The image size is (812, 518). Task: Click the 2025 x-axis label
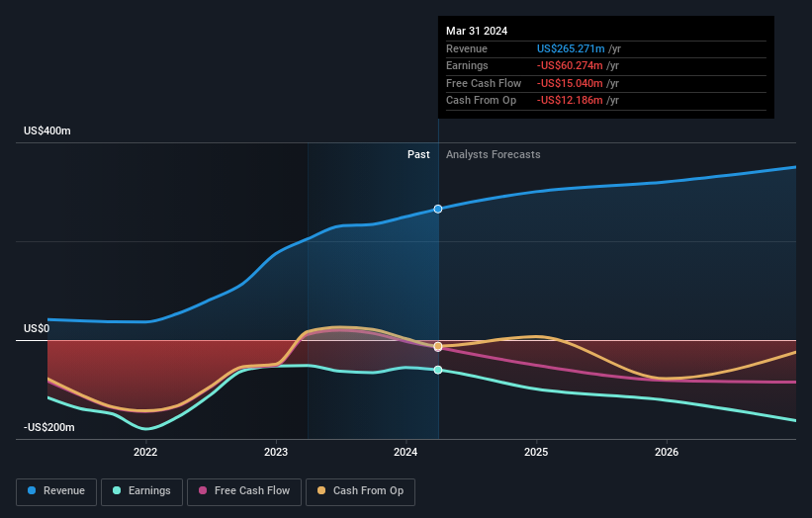(536, 453)
